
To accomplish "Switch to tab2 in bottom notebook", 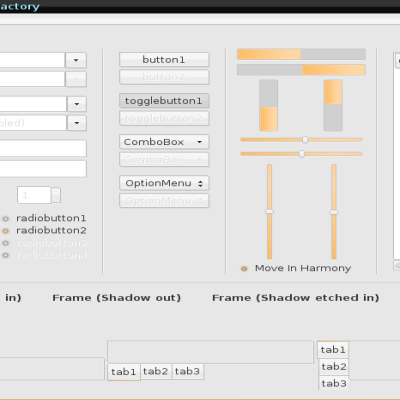I will point(156,371).
